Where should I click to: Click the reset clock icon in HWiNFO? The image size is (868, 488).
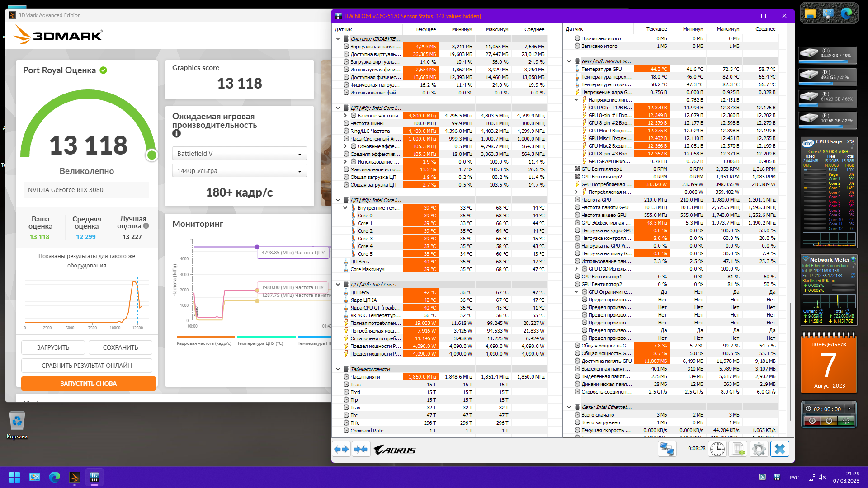click(717, 449)
